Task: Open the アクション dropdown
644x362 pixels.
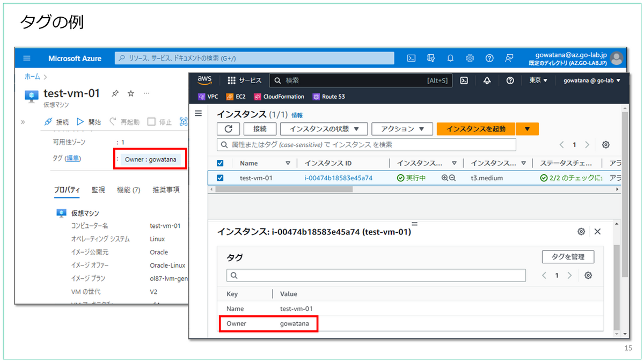Action: tap(402, 129)
